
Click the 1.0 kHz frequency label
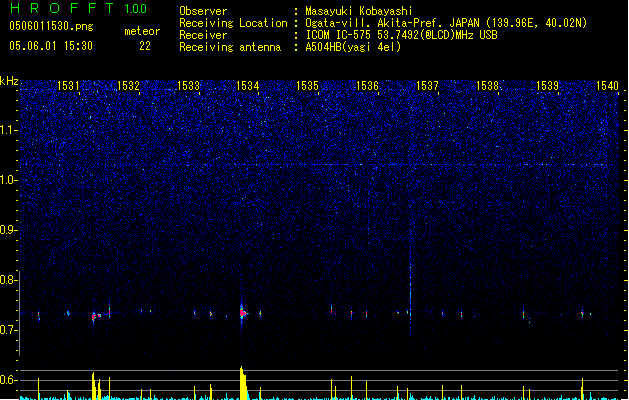pyautogui.click(x=9, y=180)
